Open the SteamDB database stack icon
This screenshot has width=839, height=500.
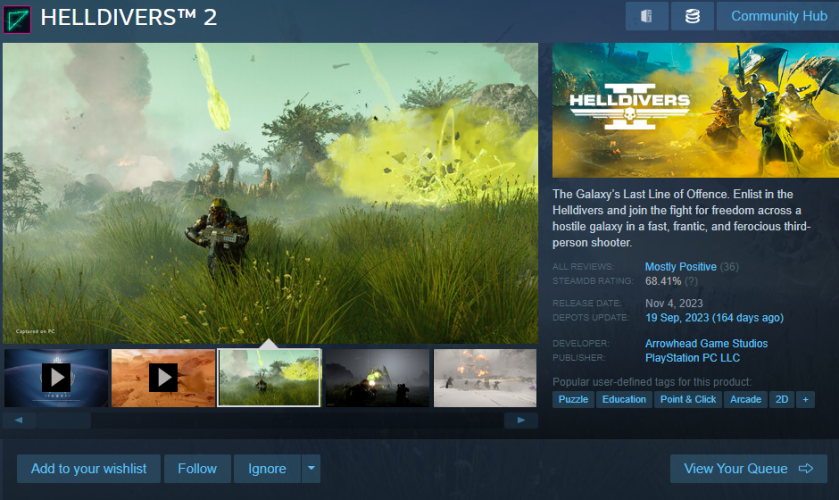tap(692, 17)
